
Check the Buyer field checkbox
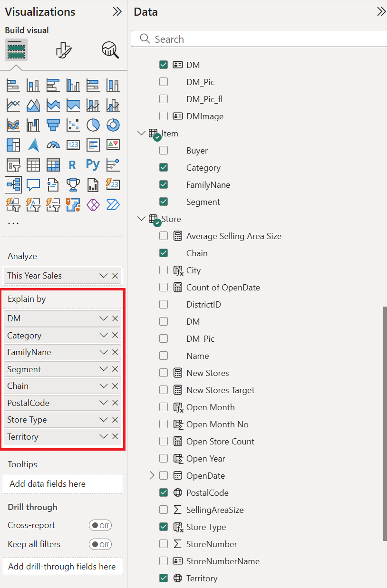pos(164,150)
